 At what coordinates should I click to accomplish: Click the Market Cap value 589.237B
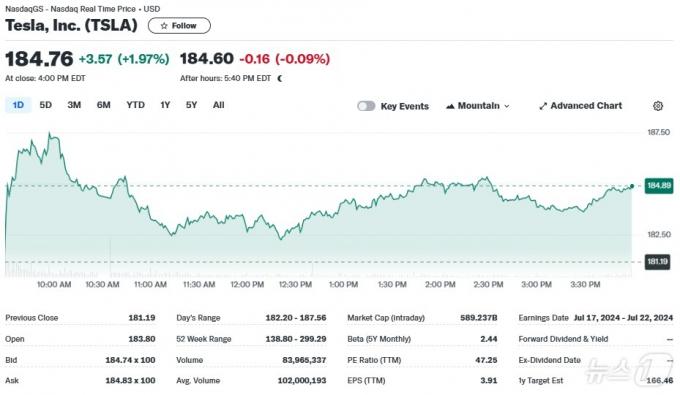[x=479, y=318]
